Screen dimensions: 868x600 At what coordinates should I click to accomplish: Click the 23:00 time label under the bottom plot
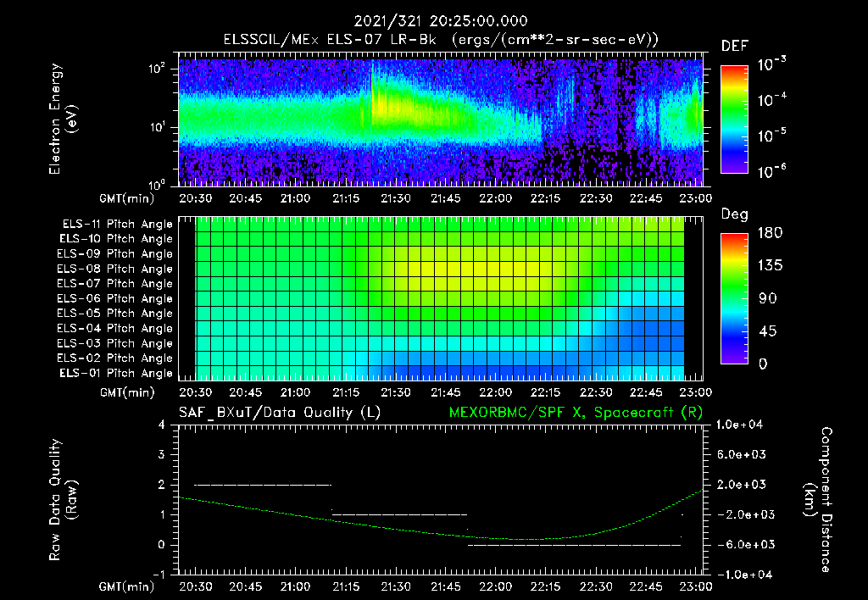(695, 586)
